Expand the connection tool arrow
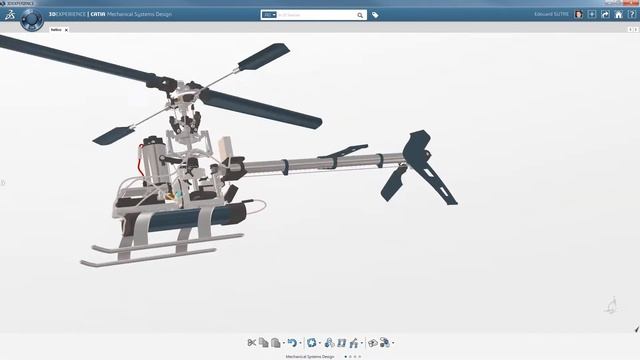640x360 pixels. [x=393, y=343]
